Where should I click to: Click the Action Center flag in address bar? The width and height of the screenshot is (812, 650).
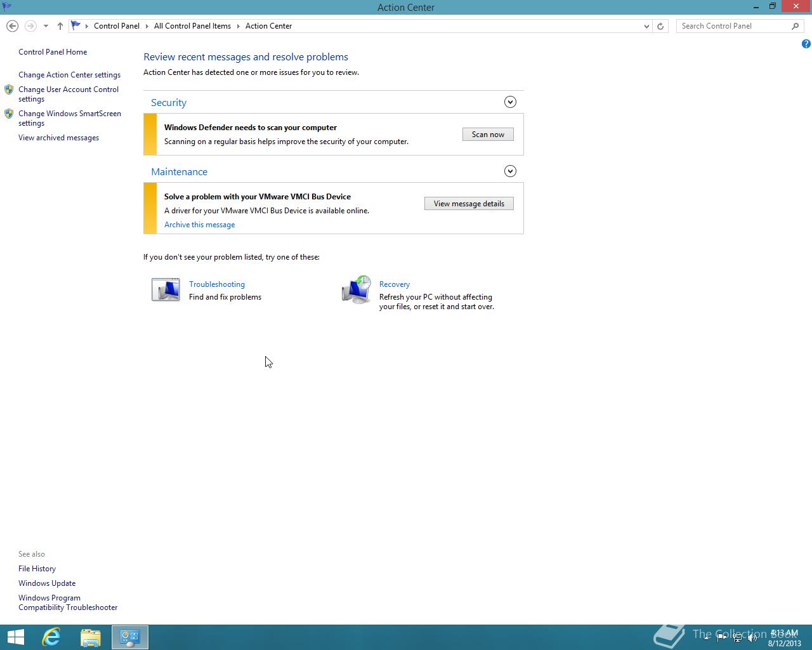75,25
